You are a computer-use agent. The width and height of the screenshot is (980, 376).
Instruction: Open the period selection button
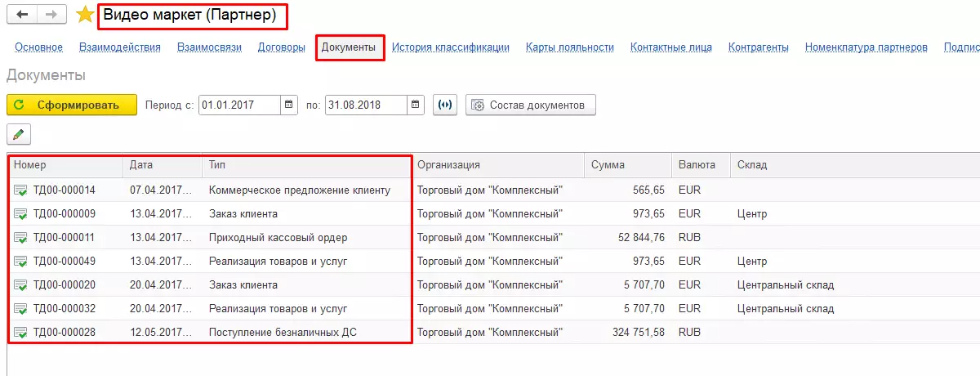(445, 105)
